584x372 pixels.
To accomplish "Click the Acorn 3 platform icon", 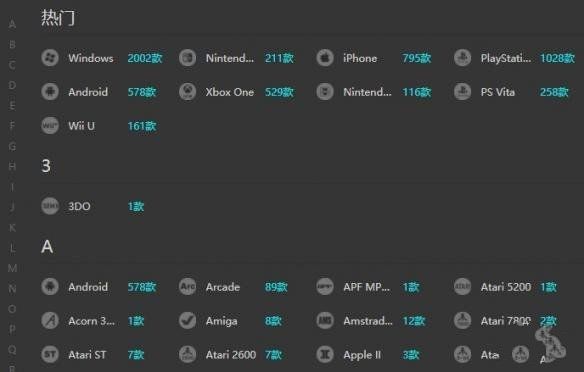I will coord(50,321).
